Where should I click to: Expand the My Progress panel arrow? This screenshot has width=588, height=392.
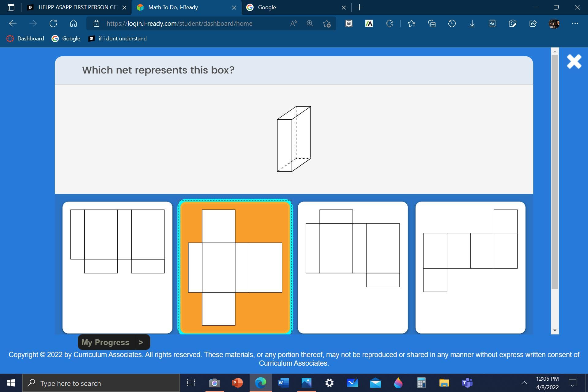click(x=141, y=342)
